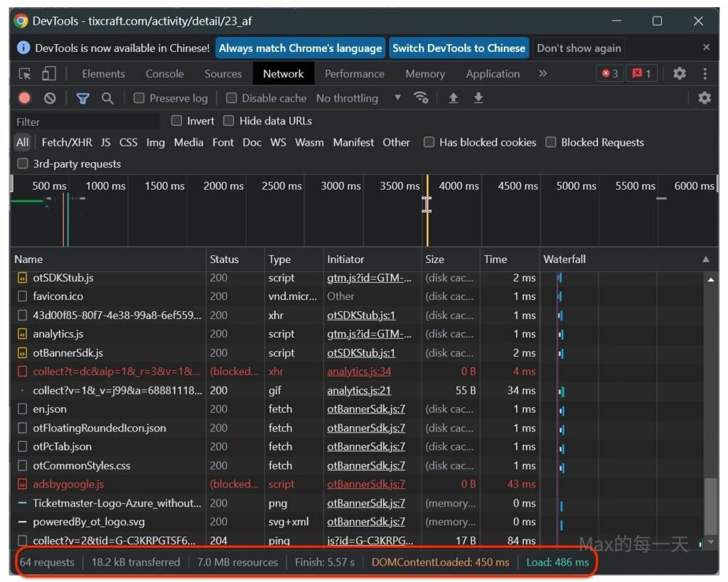Open the analytics.js:34 initiator link

tap(358, 372)
